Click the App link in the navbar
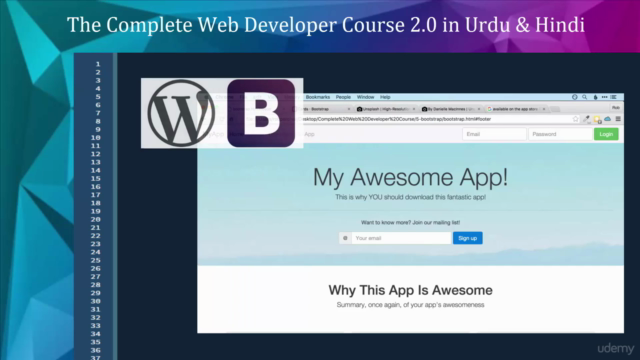This screenshot has height=360, width=640. (x=309, y=134)
